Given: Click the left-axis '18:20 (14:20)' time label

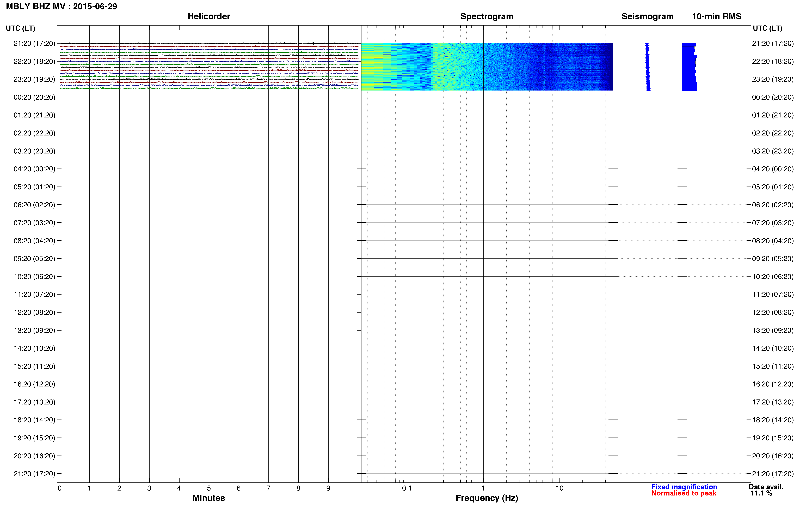Looking at the screenshot, I should [x=34, y=420].
